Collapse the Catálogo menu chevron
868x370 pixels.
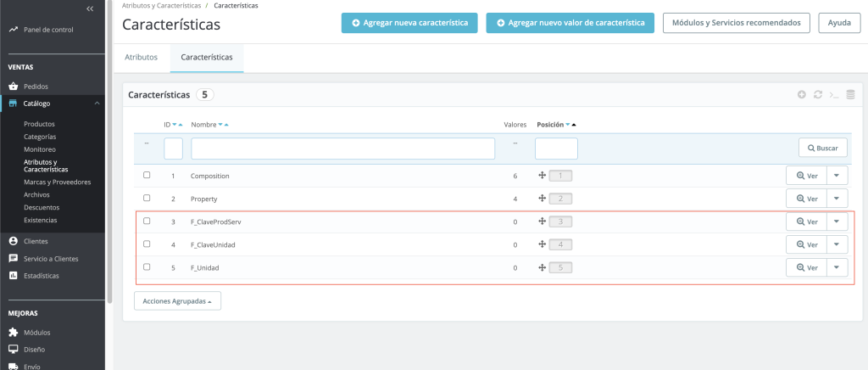pos(97,104)
